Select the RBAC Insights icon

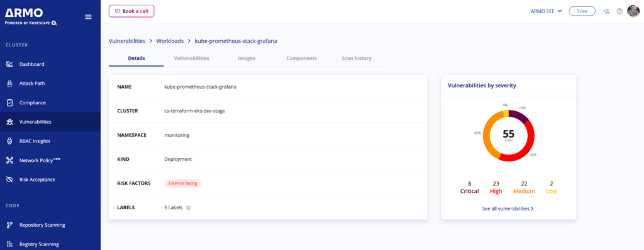coord(10,141)
